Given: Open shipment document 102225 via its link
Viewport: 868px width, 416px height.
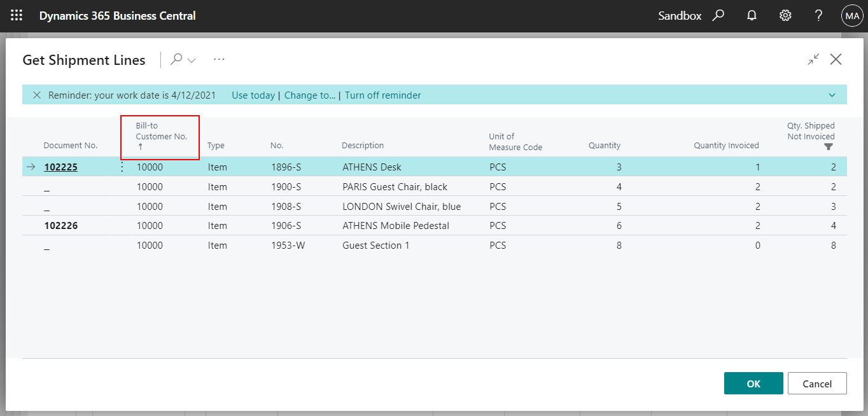Looking at the screenshot, I should tap(60, 167).
